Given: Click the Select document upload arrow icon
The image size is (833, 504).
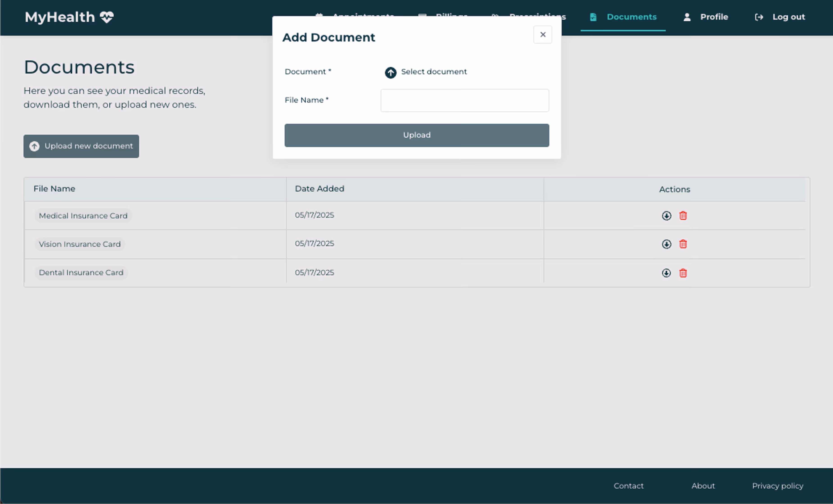Looking at the screenshot, I should (x=390, y=72).
